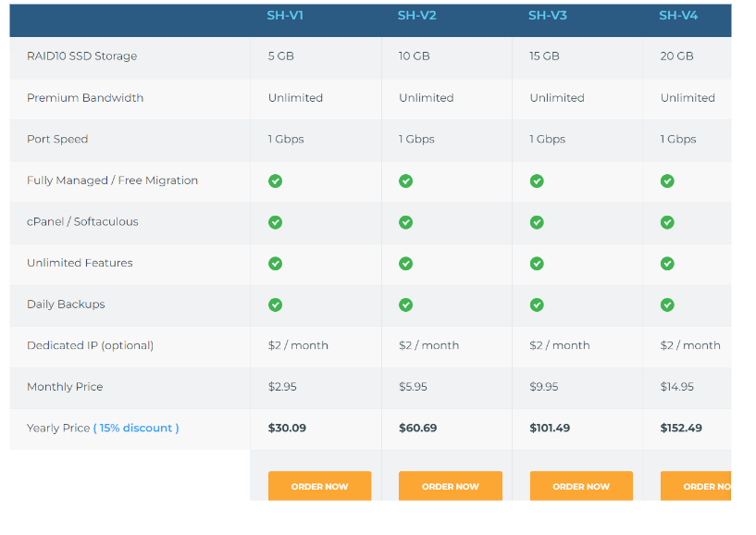Click the SH-V3 plan header

(547, 16)
